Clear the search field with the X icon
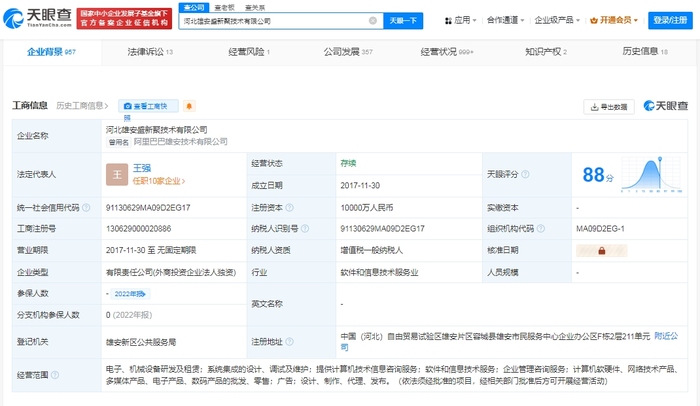 (x=373, y=21)
